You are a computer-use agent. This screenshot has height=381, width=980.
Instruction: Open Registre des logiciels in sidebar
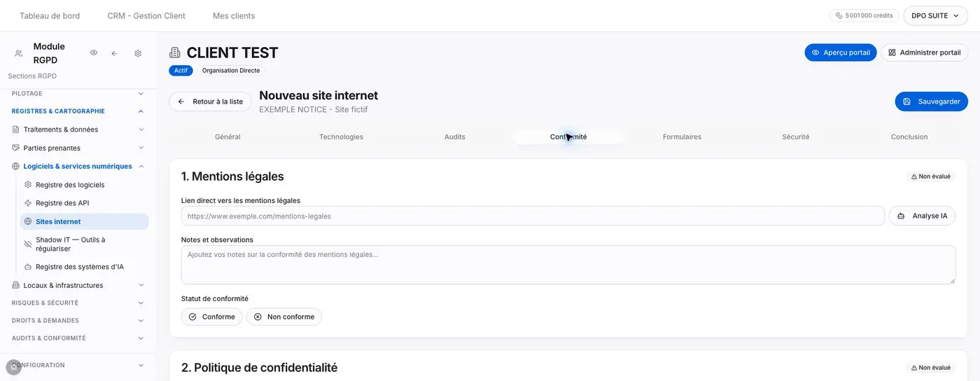[70, 185]
